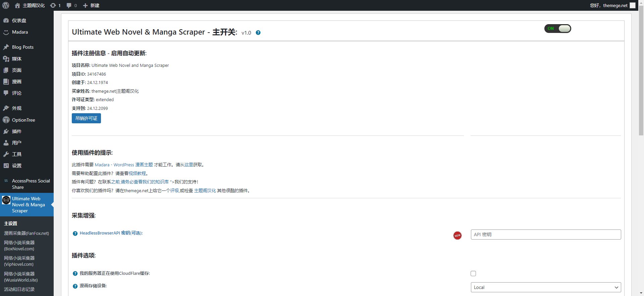644x296 pixels.
Task: Click help icon beside 漫画存储设备
Action: (x=75, y=286)
